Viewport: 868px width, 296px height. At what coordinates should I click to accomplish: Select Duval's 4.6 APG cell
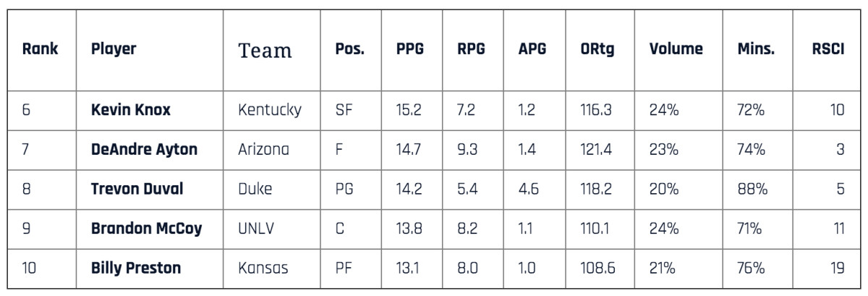[528, 190]
